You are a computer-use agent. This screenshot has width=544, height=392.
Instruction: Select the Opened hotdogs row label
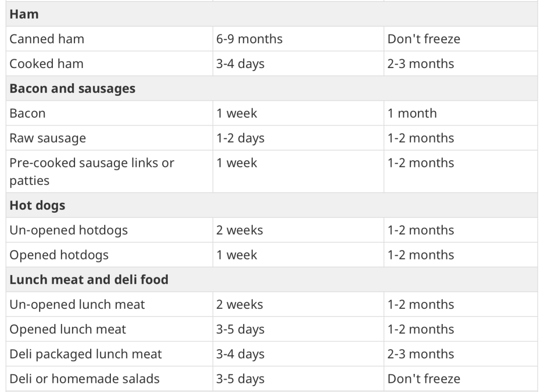(x=59, y=255)
